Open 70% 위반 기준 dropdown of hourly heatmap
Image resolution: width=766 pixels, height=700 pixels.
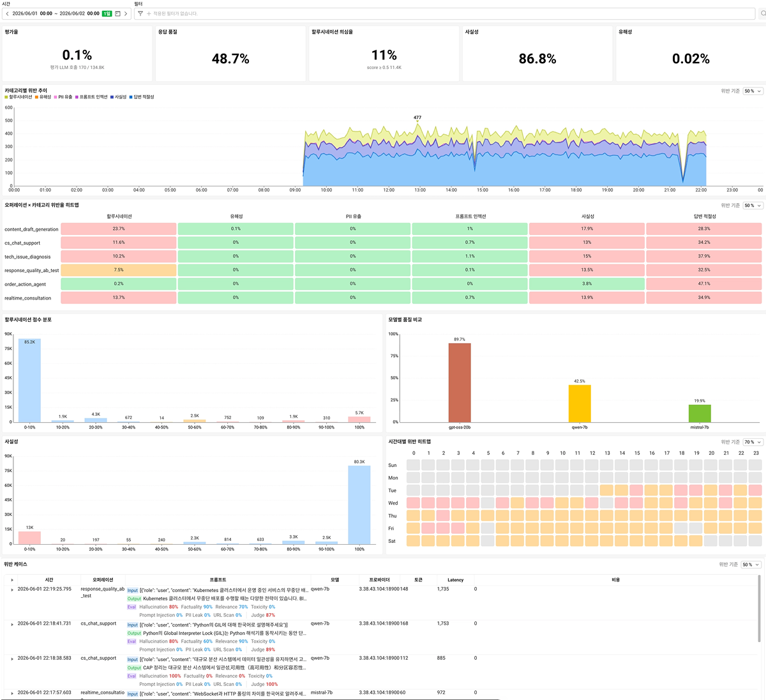(753, 442)
